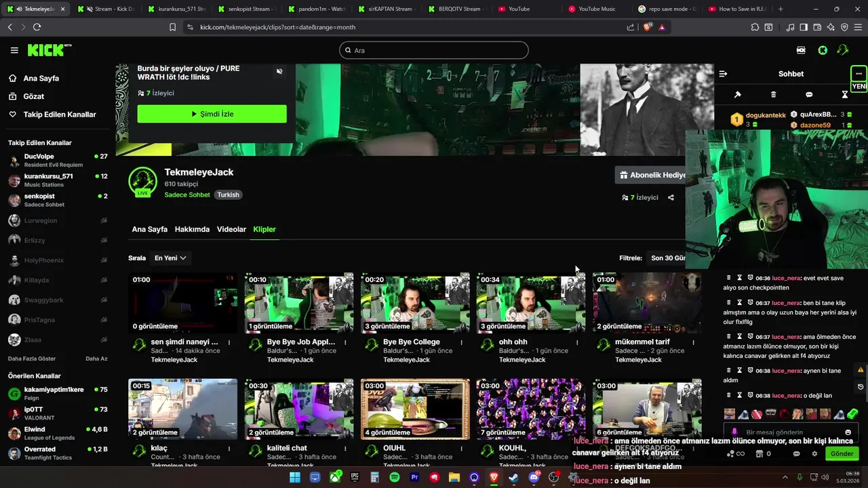
Task: Open Epic Games from the taskbar
Action: coord(355,478)
